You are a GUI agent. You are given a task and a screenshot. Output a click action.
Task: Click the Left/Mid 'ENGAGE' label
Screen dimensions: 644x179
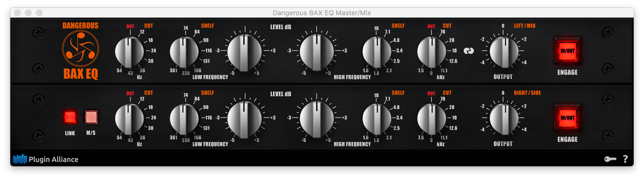pos(567,72)
